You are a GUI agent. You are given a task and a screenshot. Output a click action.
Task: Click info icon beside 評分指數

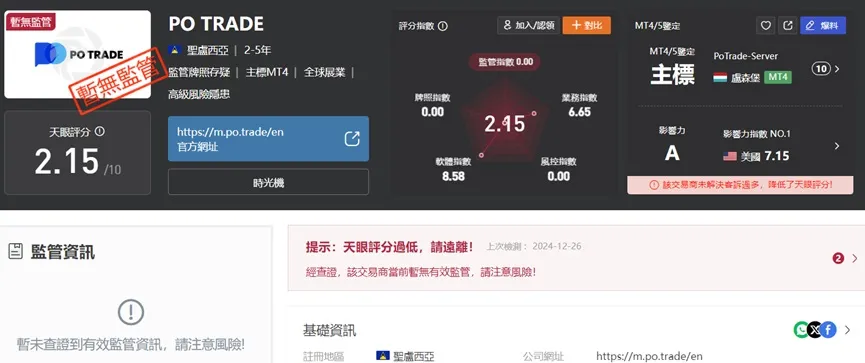[x=443, y=26]
